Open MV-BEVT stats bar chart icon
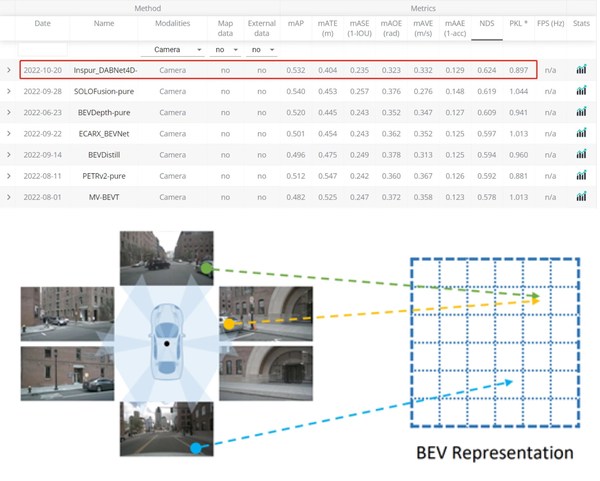This screenshot has width=600, height=481. click(x=581, y=197)
